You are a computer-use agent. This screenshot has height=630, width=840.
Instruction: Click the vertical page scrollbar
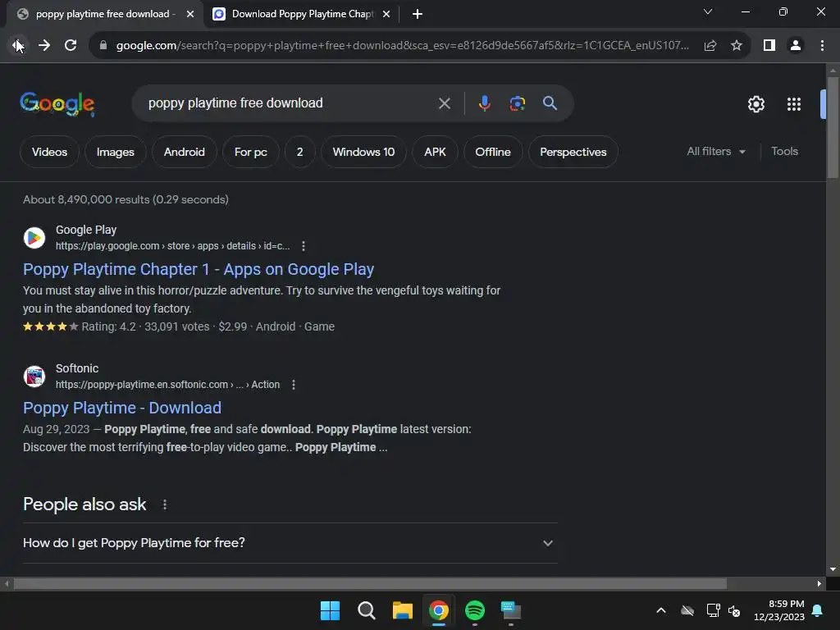[x=833, y=127]
